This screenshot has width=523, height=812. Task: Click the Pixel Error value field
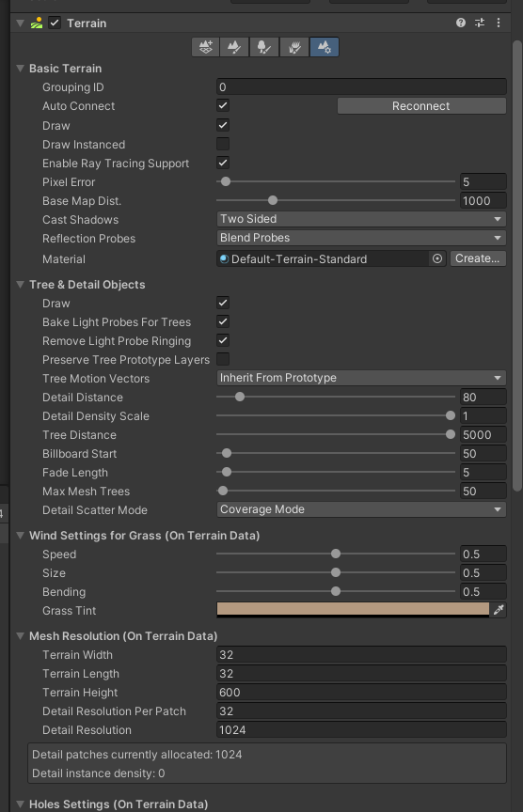click(x=483, y=181)
